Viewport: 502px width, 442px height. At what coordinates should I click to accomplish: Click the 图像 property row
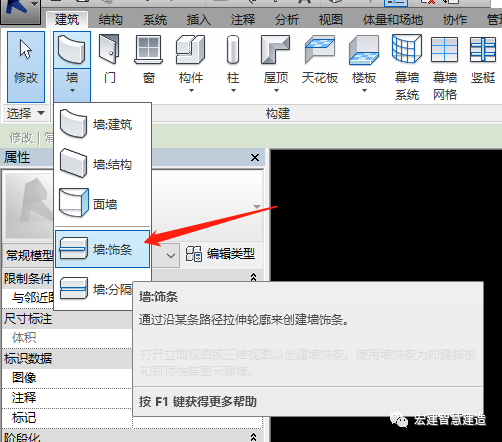click(x=67, y=378)
